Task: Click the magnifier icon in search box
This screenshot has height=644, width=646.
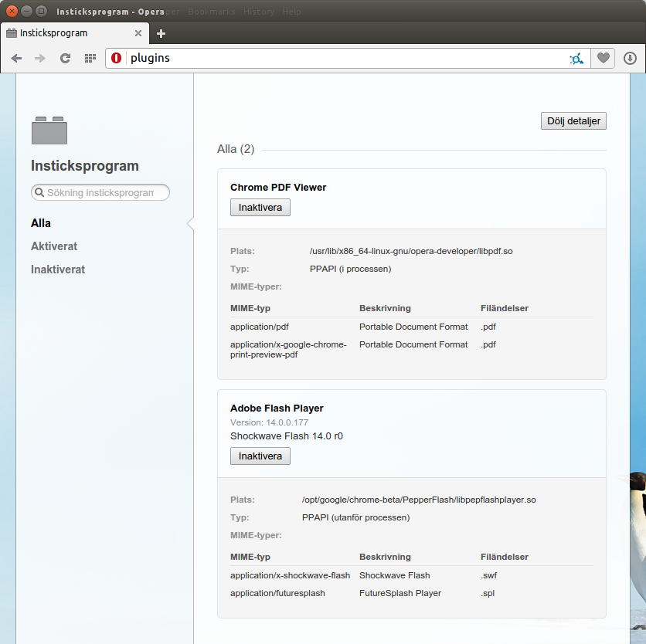Action: (x=39, y=192)
